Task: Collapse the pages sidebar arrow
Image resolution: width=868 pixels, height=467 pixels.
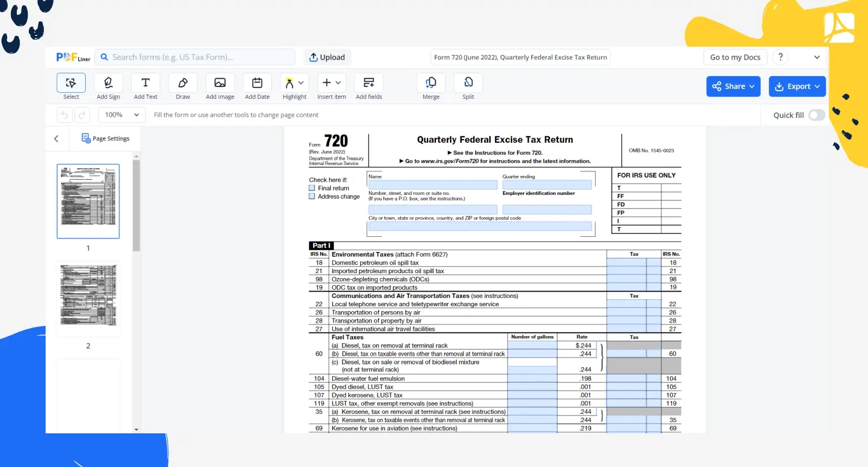Action: 56,138
